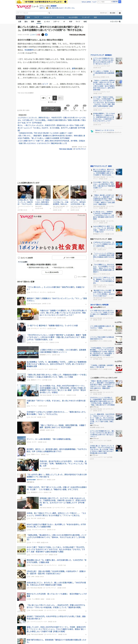Screen dimensions: 138x644
Task: Select the 速報 navigation tab
Action: (x=28, y=17)
